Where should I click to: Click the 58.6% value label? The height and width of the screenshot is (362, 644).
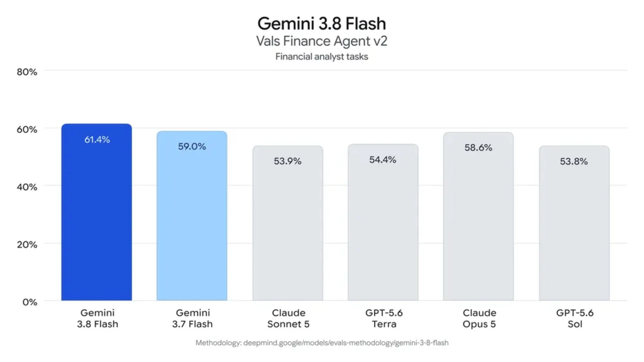pos(478,148)
